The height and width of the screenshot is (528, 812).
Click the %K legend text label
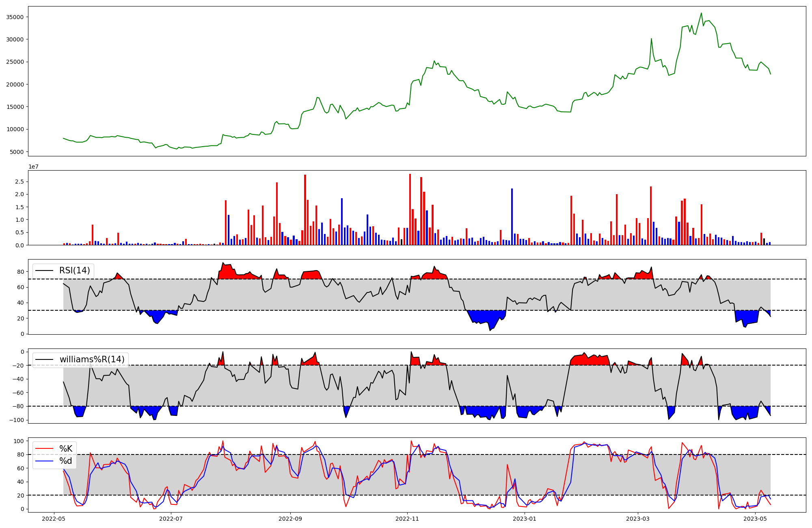click(x=66, y=449)
